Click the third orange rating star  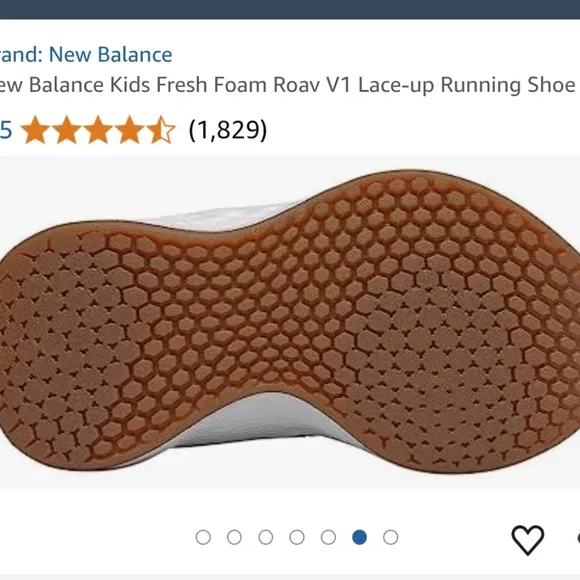[98, 129]
